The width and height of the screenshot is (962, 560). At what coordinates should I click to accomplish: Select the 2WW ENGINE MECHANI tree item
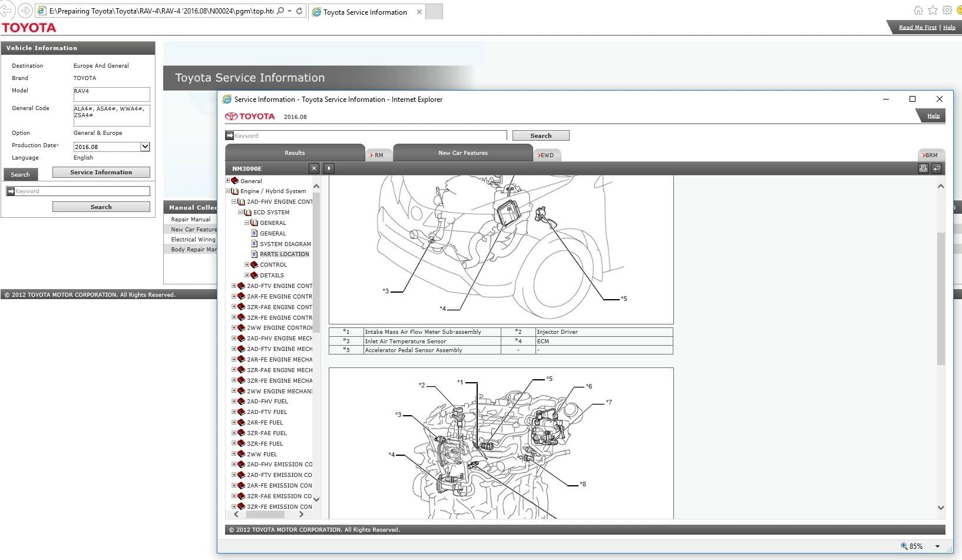(x=280, y=391)
